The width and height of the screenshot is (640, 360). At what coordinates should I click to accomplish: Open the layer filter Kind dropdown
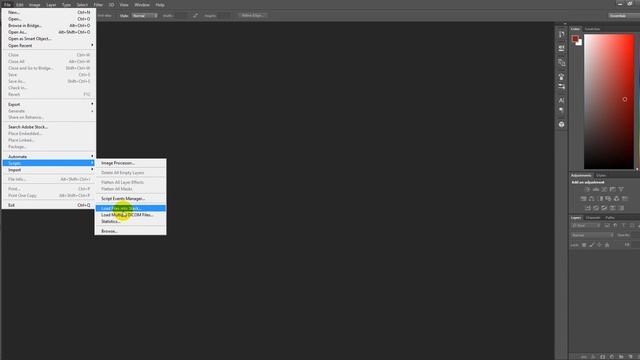(586, 225)
